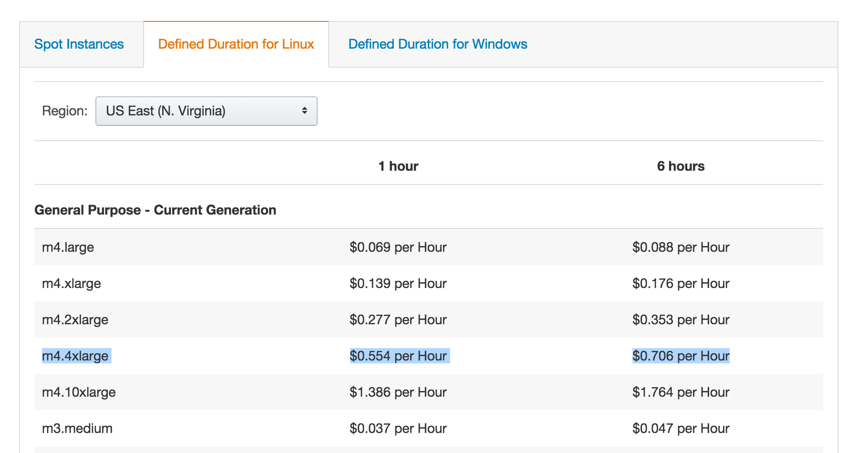This screenshot has height=453, width=868.
Task: Click the highlighted m4.4xlarge instance name
Action: click(x=75, y=356)
